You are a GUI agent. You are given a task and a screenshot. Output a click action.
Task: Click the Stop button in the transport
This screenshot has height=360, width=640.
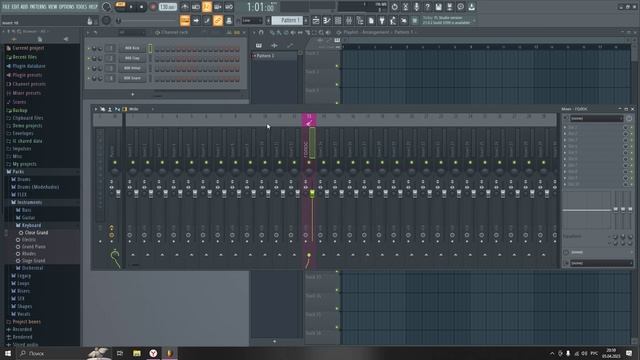(142, 7)
